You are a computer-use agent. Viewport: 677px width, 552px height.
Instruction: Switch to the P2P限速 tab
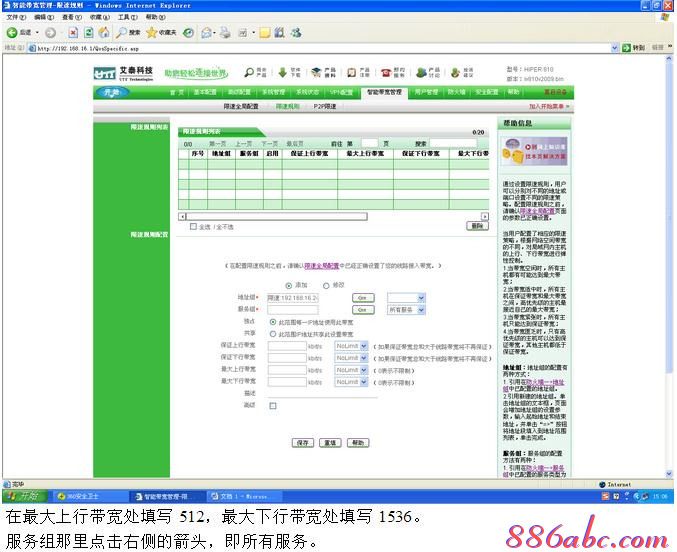(326, 105)
